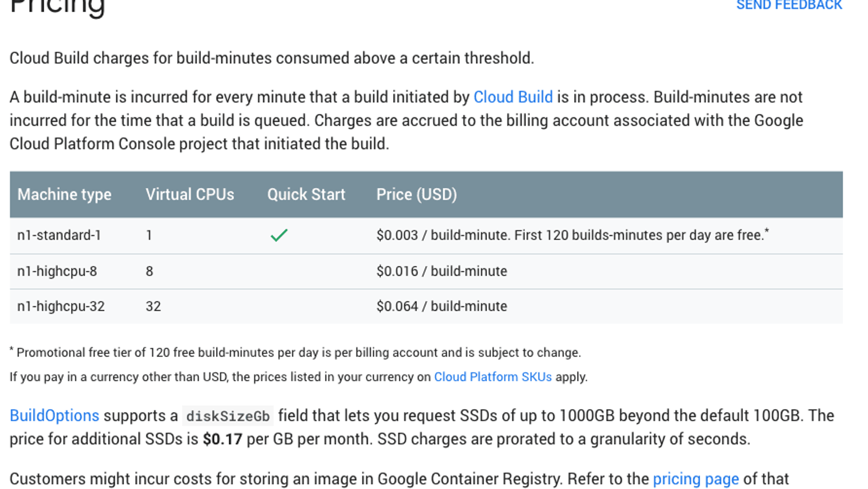This screenshot has width=868, height=489.
Task: Click the $0.016 / build-minute price
Action: (441, 271)
